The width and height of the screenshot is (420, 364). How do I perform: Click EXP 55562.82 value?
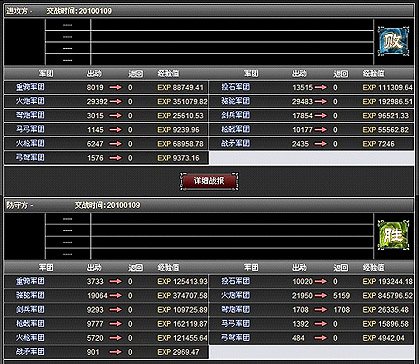click(x=386, y=130)
